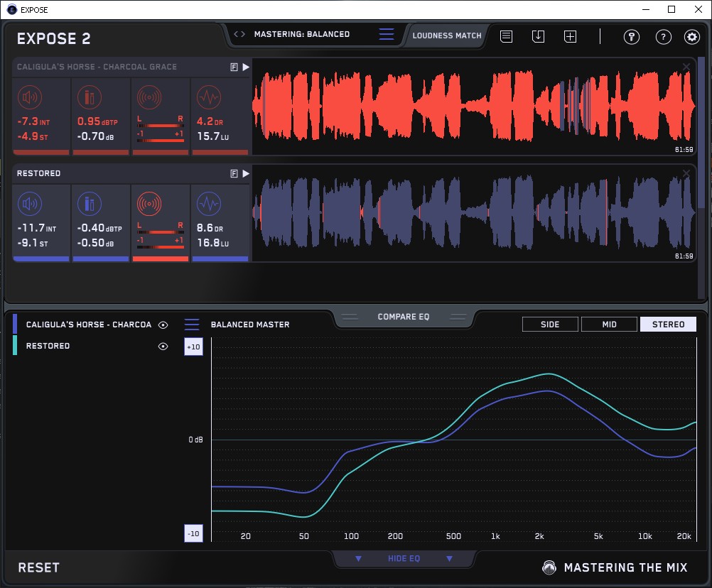
Task: Click the Restored track title
Action: 38,173
